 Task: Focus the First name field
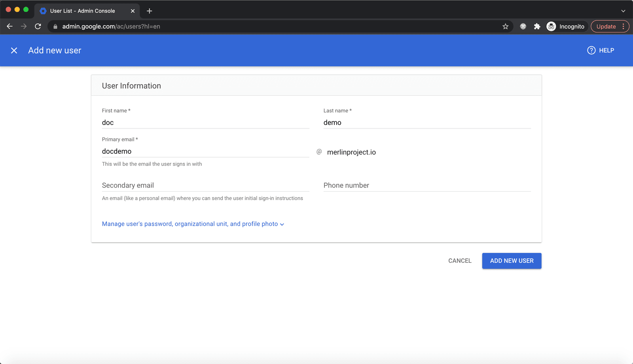pos(205,123)
